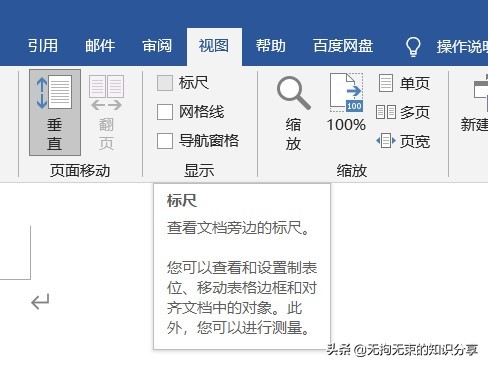Open the 百度网盘 tab
Viewport: 488px width, 366px height.
[343, 46]
